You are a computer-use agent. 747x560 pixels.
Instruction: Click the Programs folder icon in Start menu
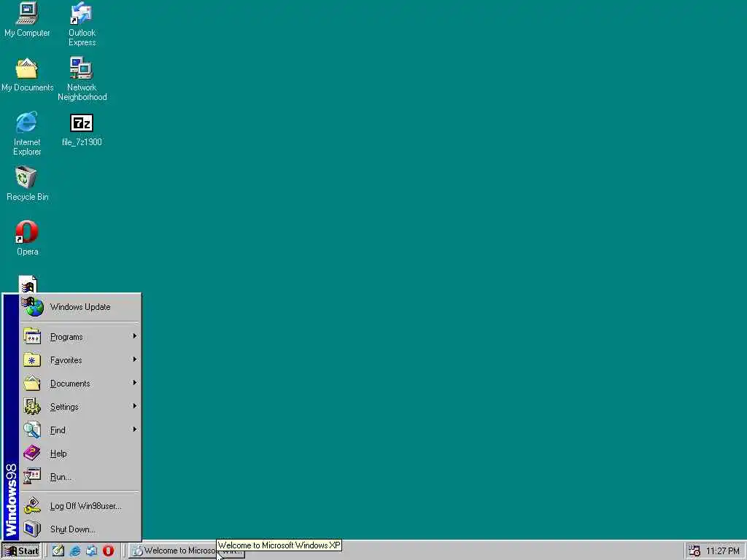tap(32, 336)
